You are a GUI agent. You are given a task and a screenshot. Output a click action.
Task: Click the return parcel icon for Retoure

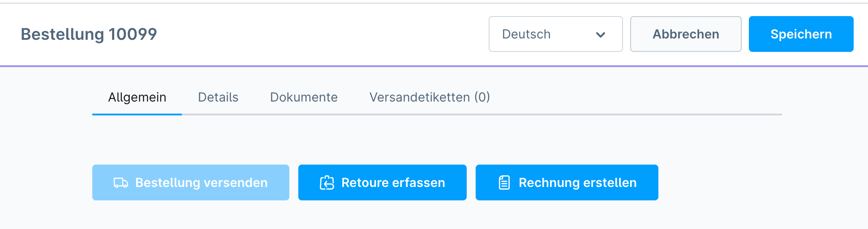click(327, 182)
